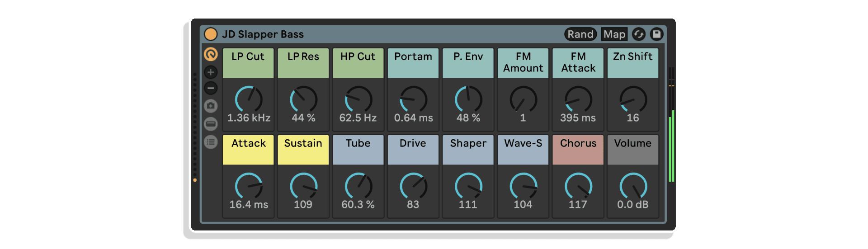Click the HP Cut knob
This screenshot has width=868, height=249.
point(359,99)
